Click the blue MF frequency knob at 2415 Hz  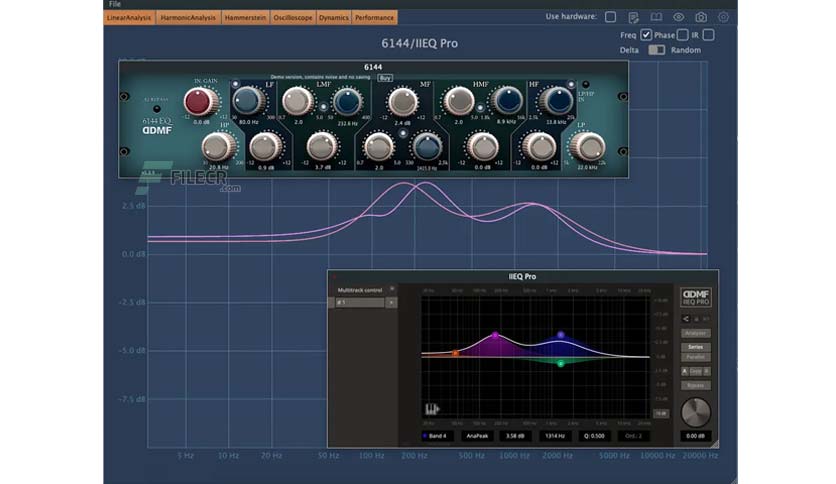tap(427, 147)
